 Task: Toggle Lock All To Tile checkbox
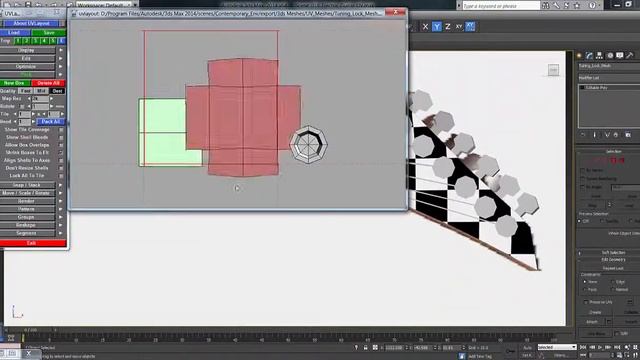[61, 176]
